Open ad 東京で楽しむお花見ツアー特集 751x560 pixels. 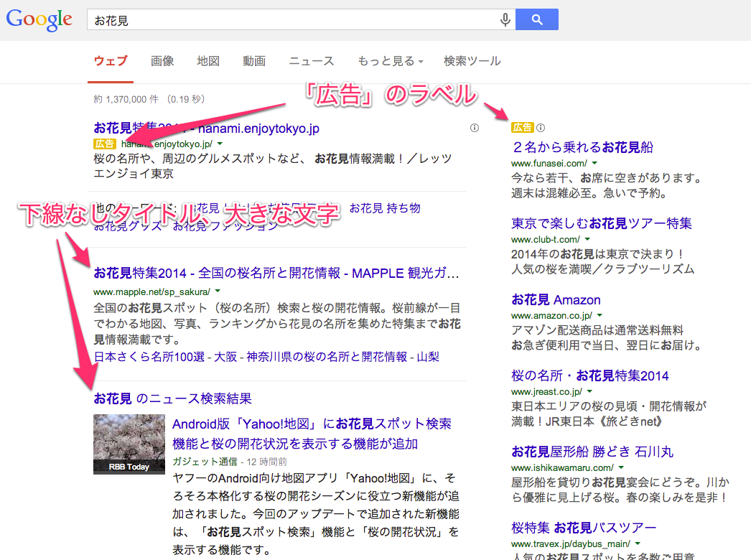pos(602,223)
